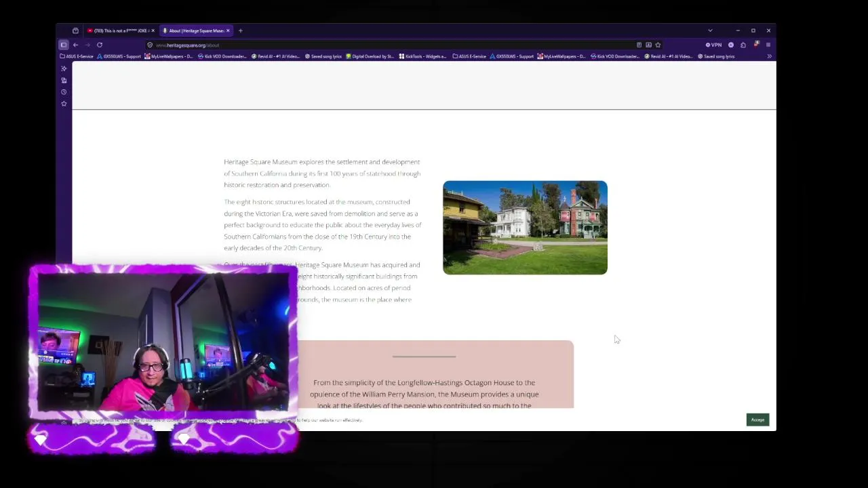Screen dimensions: 868x488
Task: Open the browser hamburger main menu
Action: [x=768, y=45]
